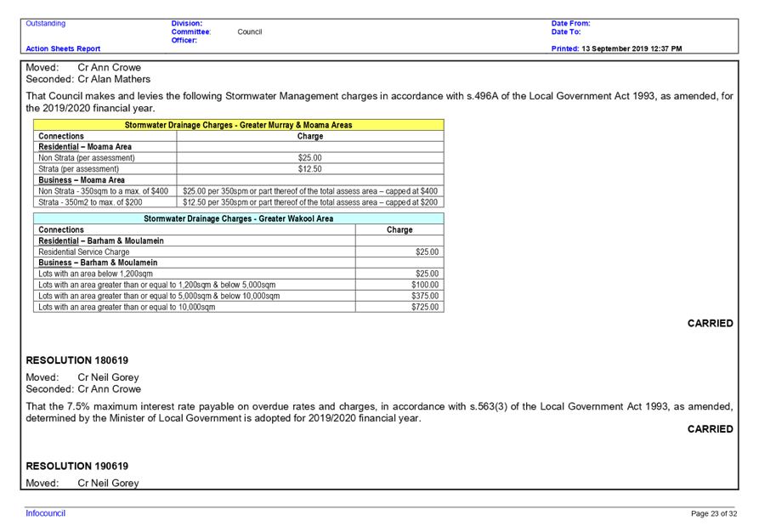Click the Committee value Council

pyautogui.click(x=250, y=32)
